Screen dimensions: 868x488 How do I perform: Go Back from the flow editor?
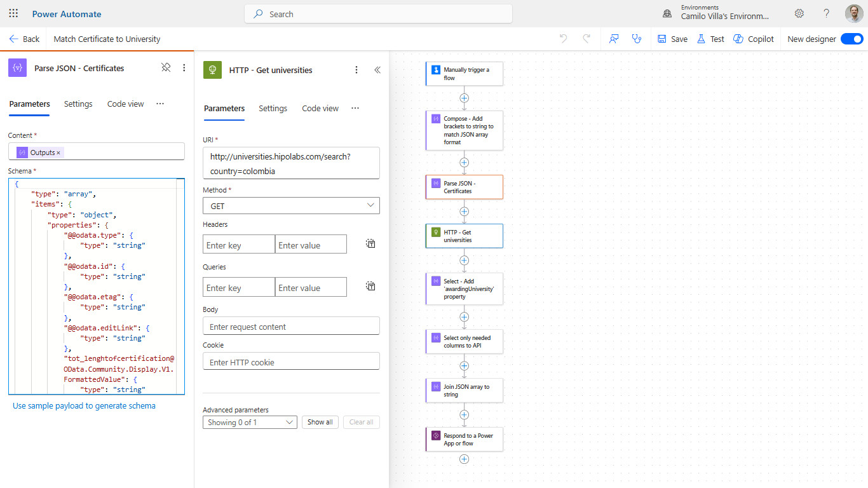(24, 39)
